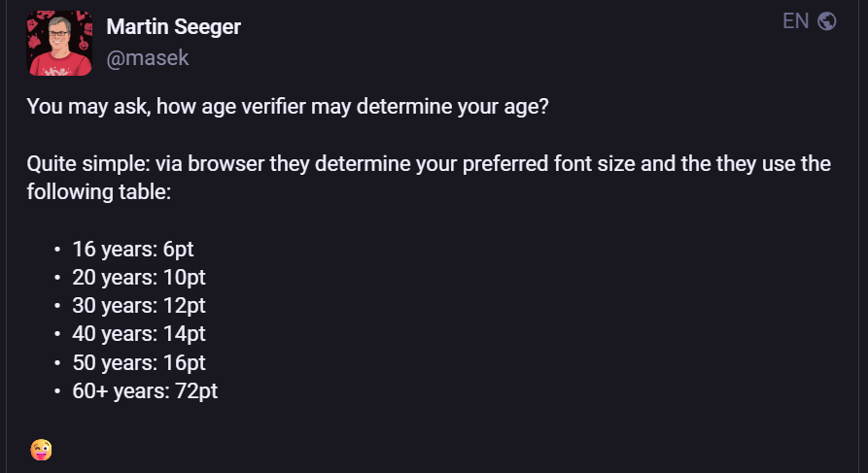Select the '30 years: 12pt' list item

(138, 305)
